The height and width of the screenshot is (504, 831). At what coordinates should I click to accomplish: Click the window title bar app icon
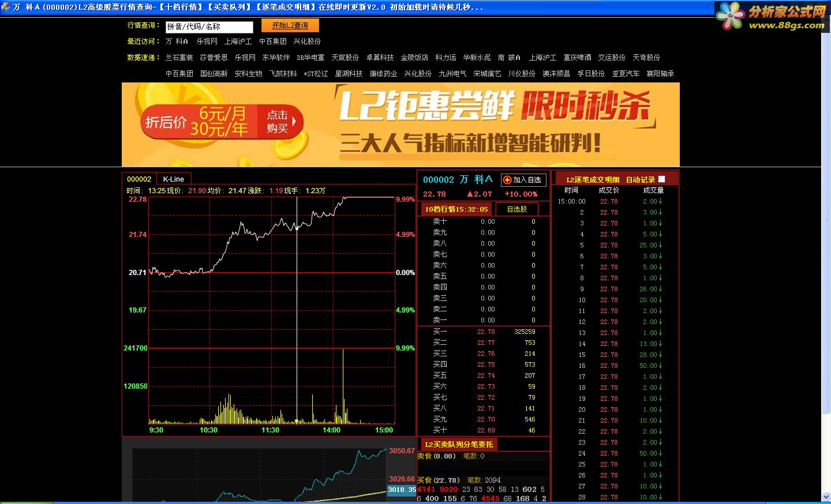(6, 7)
